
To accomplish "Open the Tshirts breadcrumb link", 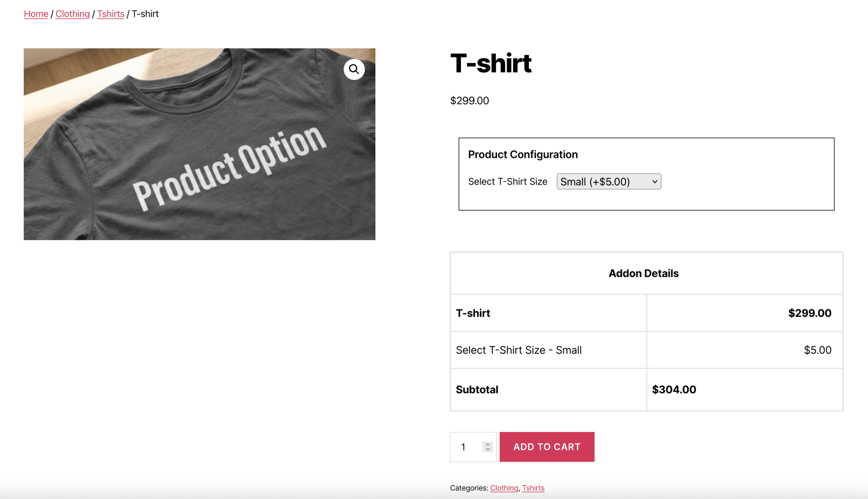I will (x=111, y=14).
